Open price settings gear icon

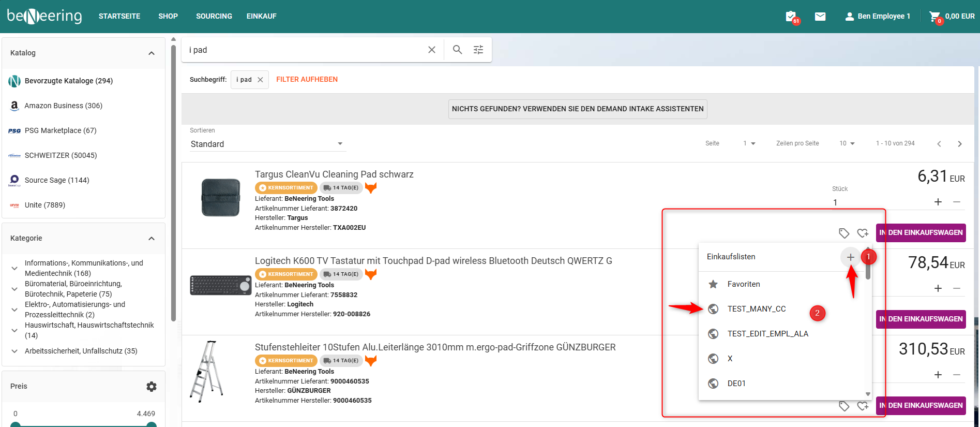pos(152,387)
